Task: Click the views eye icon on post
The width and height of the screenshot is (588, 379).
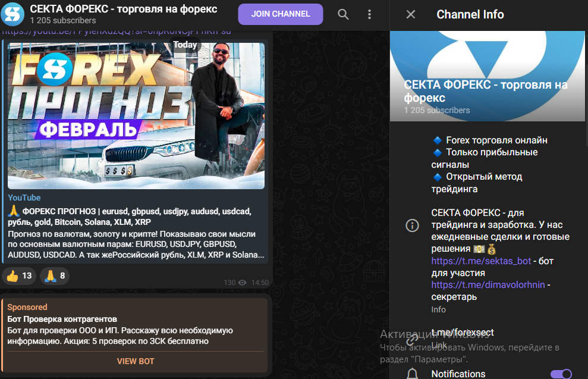Action: (242, 283)
